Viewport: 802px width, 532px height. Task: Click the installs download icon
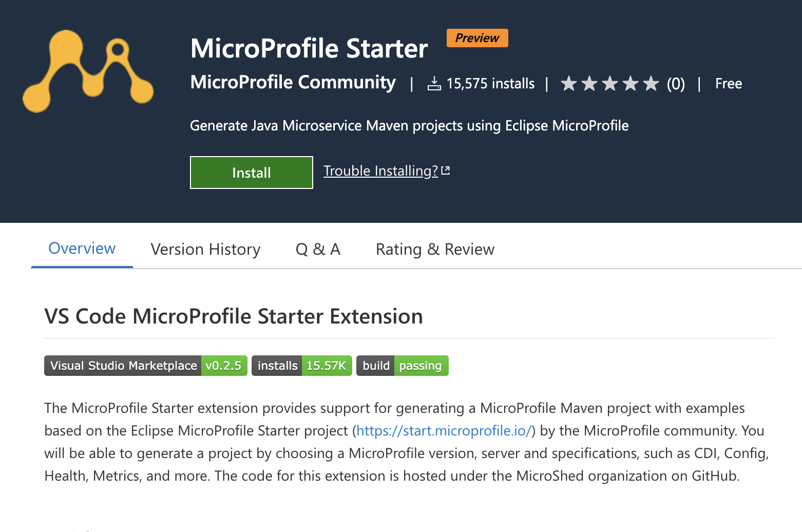click(434, 83)
